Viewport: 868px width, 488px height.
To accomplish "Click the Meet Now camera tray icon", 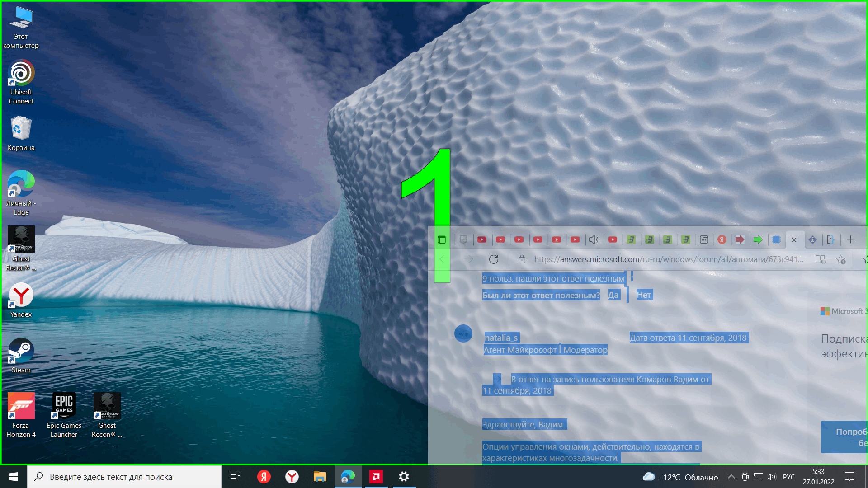I will click(745, 477).
